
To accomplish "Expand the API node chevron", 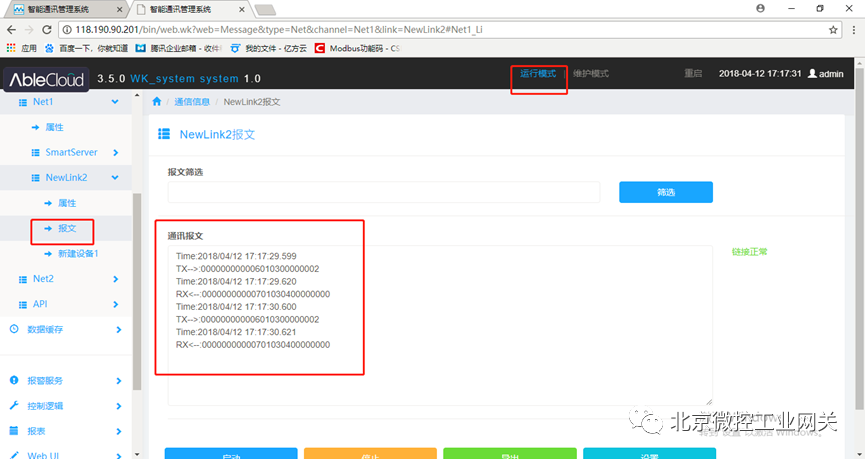I will [116, 304].
